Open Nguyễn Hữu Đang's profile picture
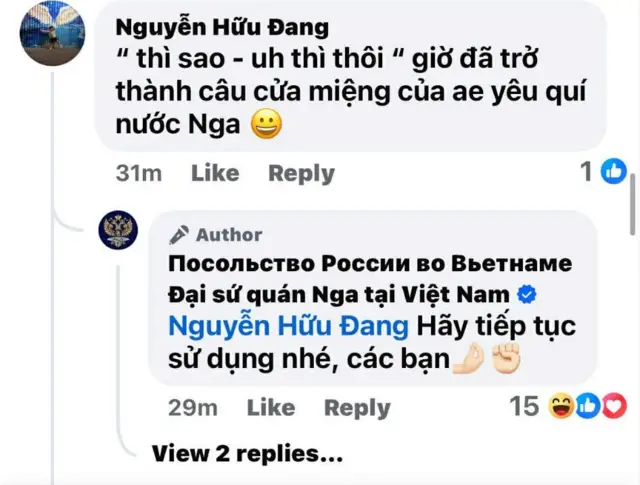This screenshot has width=640, height=485. click(52, 33)
